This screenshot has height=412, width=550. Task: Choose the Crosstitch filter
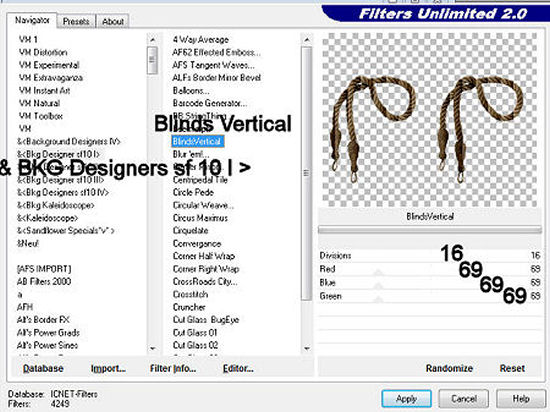click(190, 294)
